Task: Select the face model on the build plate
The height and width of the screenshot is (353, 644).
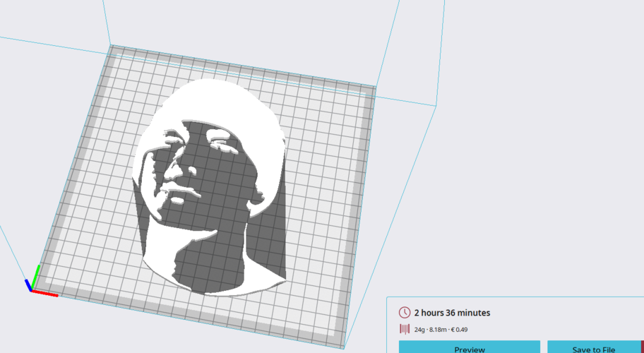Action: coord(210,187)
